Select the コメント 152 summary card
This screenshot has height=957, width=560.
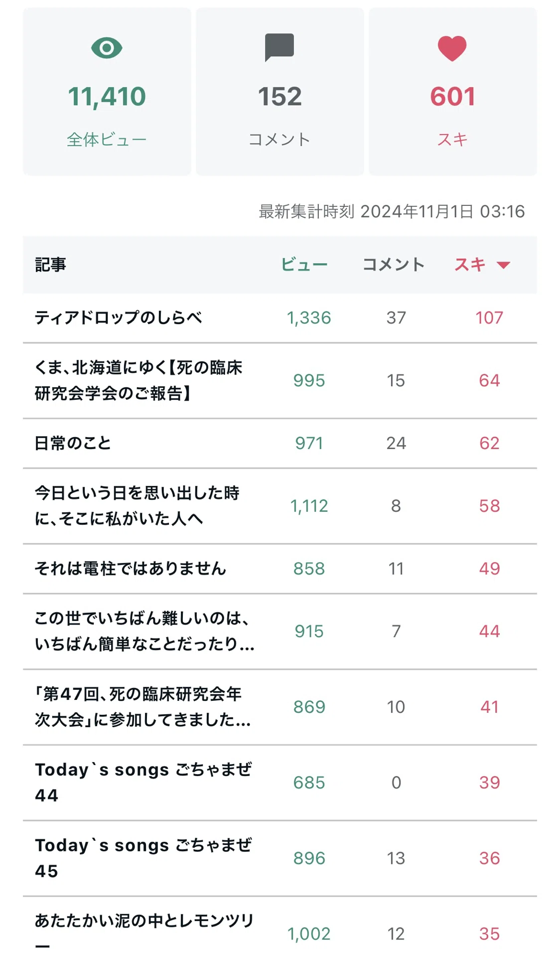click(280, 92)
